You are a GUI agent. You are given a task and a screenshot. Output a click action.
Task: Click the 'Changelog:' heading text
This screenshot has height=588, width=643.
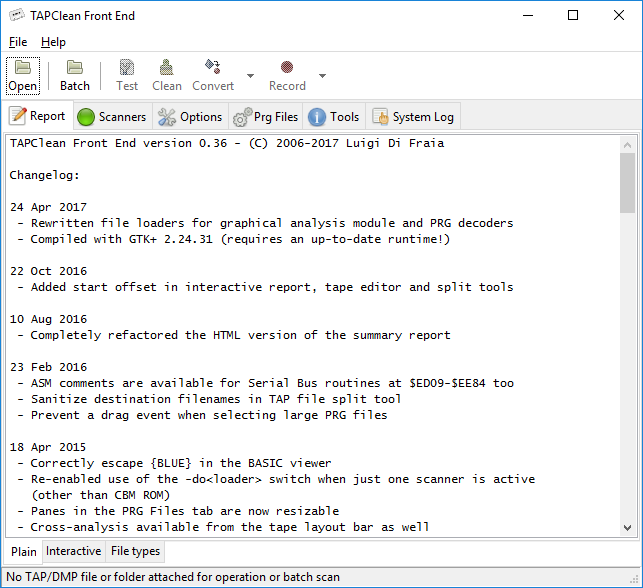44,175
